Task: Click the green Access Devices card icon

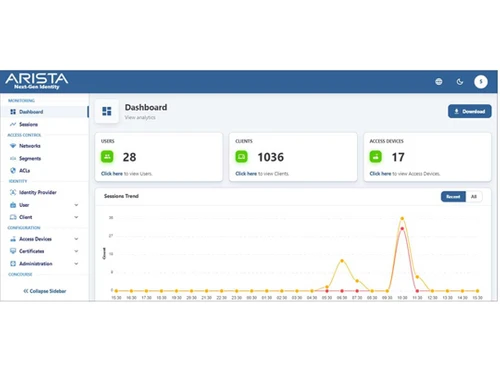Action: [x=376, y=156]
